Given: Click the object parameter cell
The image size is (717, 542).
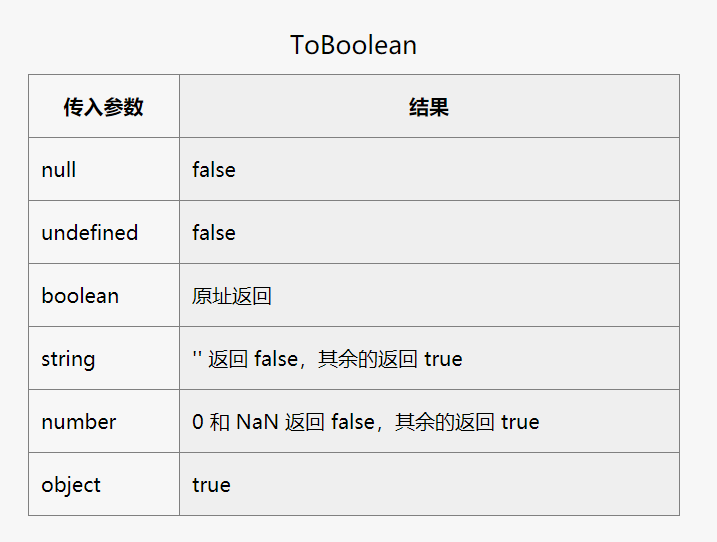Looking at the screenshot, I should click(104, 484).
